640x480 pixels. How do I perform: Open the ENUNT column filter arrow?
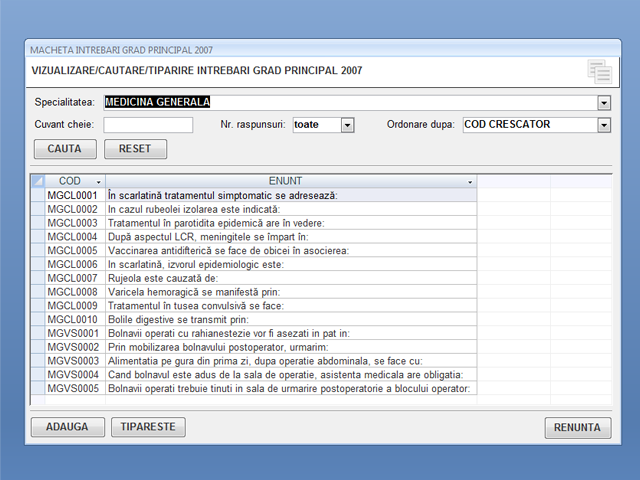pos(470,182)
